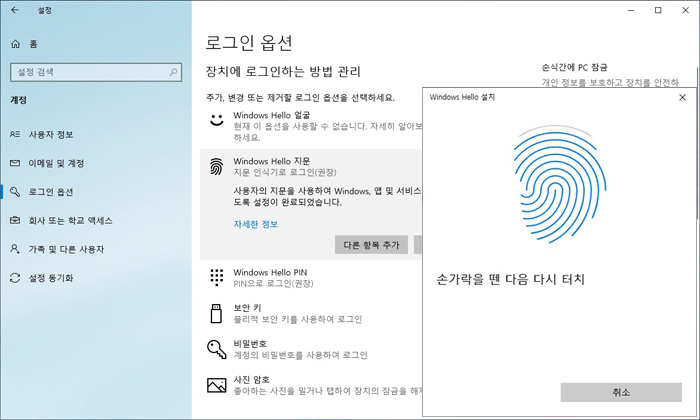Image resolution: width=700 pixels, height=420 pixels.
Task: Open Home via the house icon
Action: pyautogui.click(x=16, y=44)
